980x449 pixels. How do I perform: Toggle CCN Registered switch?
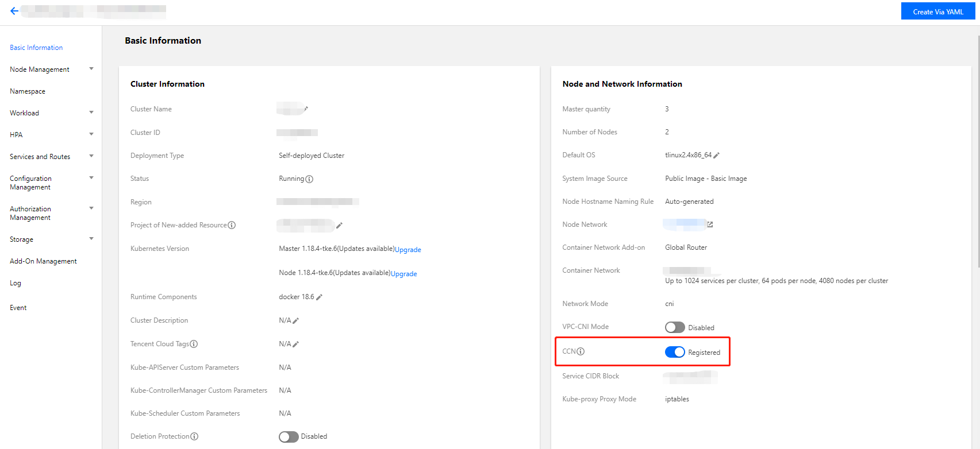pos(675,352)
